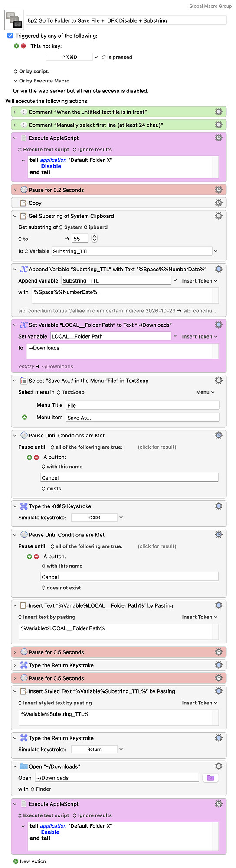Open gear menu for Insert Styled Text action
The height and width of the screenshot is (868, 236).
pyautogui.click(x=219, y=691)
